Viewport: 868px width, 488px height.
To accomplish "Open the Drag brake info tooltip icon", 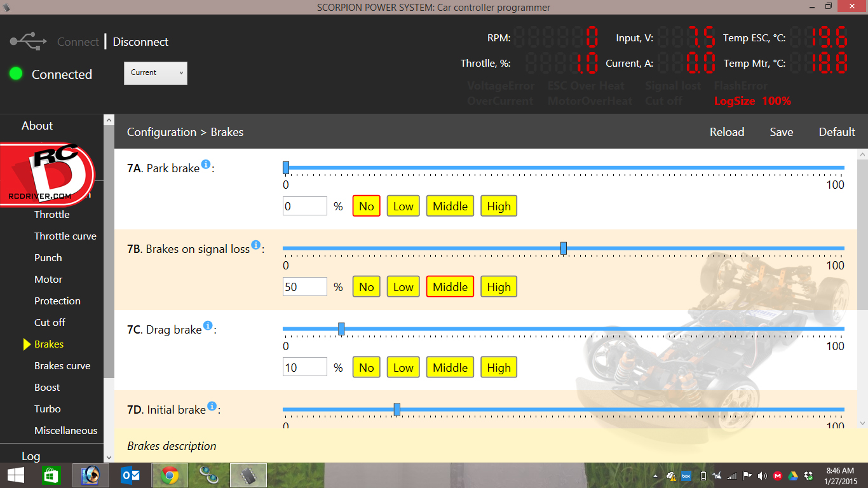I will 207,326.
